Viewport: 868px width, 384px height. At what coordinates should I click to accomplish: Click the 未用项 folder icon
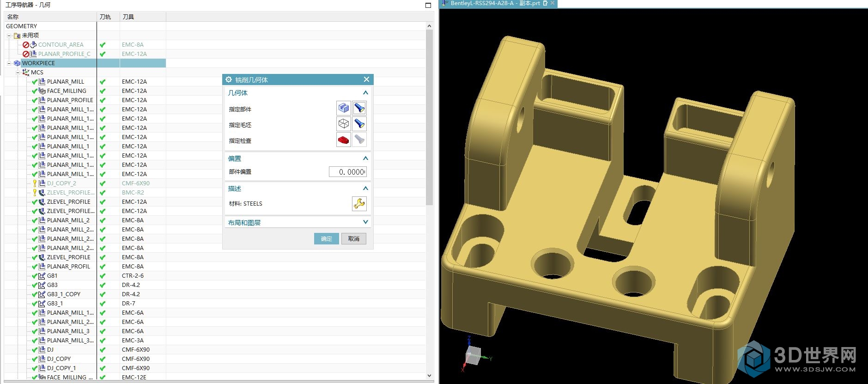coord(17,36)
